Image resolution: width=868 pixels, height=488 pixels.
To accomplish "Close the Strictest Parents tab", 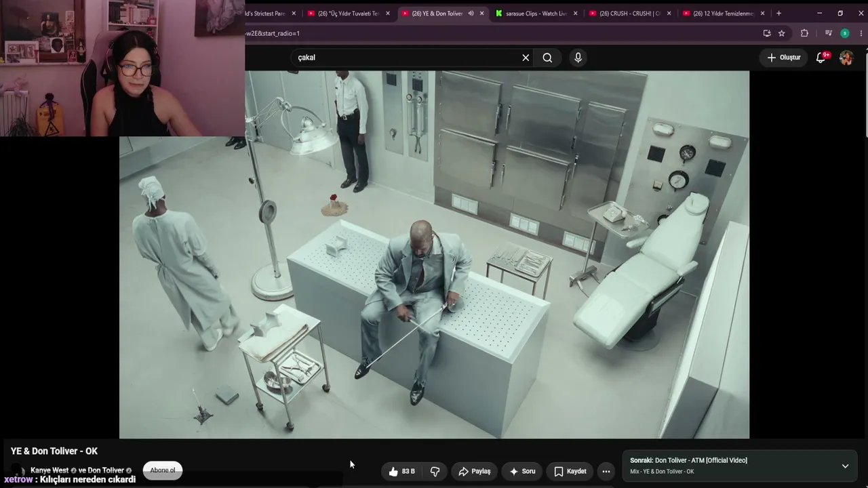I will (294, 13).
